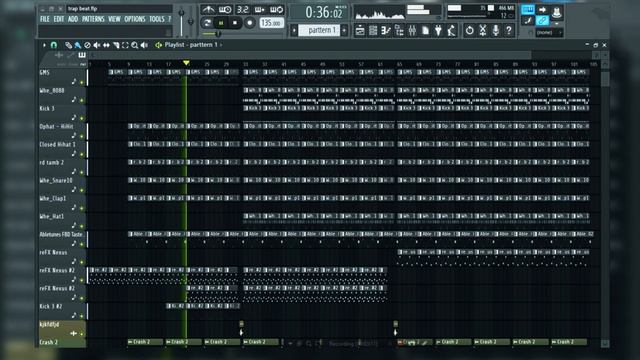This screenshot has width=640, height=360.
Task: Open the VIEW menu
Action: pyautogui.click(x=114, y=19)
